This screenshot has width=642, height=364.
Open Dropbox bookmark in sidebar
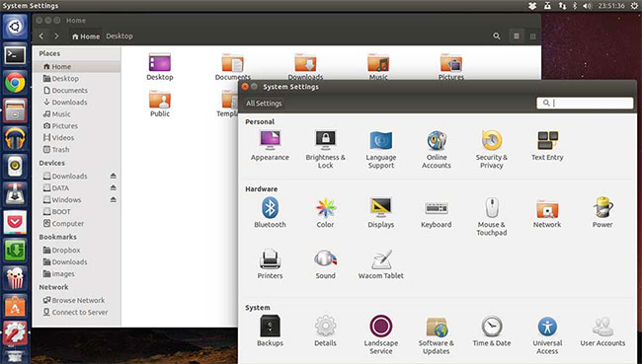(x=77, y=250)
